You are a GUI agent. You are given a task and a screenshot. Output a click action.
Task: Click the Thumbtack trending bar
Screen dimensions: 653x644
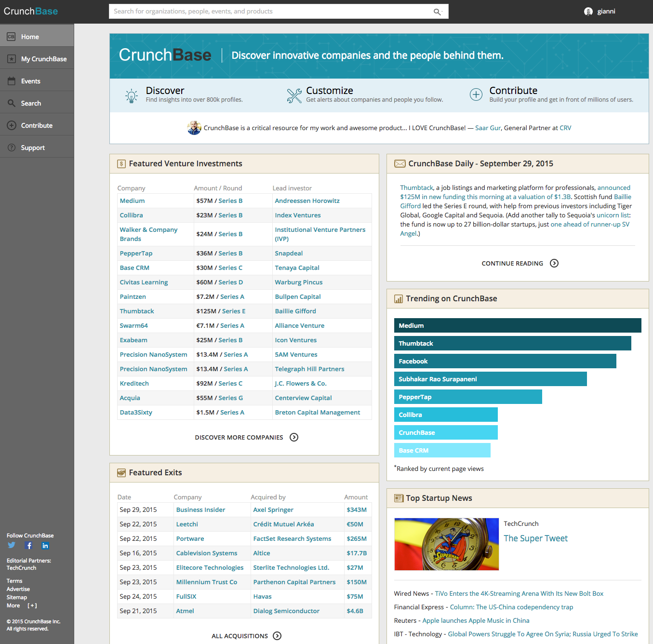pyautogui.click(x=513, y=343)
